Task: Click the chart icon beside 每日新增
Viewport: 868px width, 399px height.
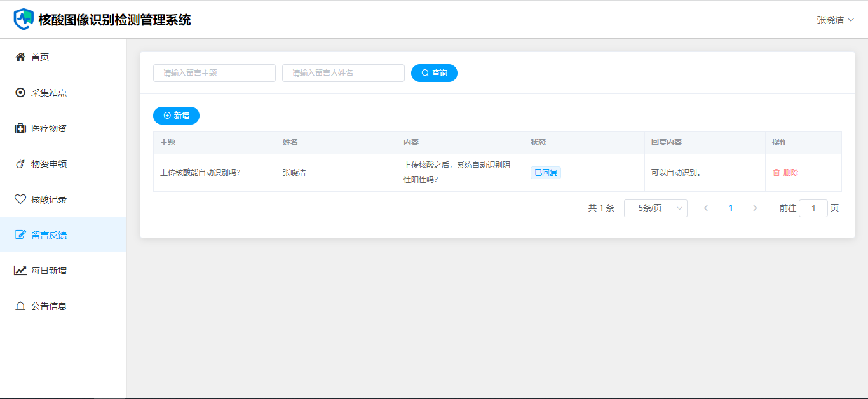Action: pos(20,271)
